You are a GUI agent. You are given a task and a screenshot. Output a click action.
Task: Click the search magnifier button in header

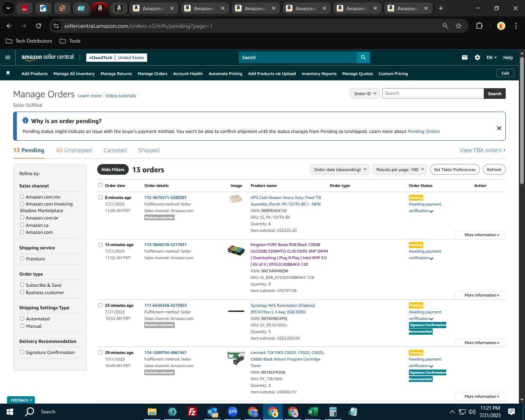(x=363, y=57)
